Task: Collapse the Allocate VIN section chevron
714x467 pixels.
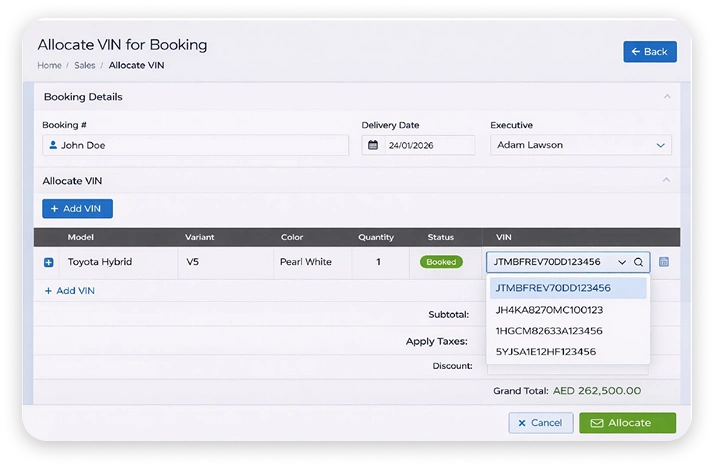Action: (x=666, y=180)
